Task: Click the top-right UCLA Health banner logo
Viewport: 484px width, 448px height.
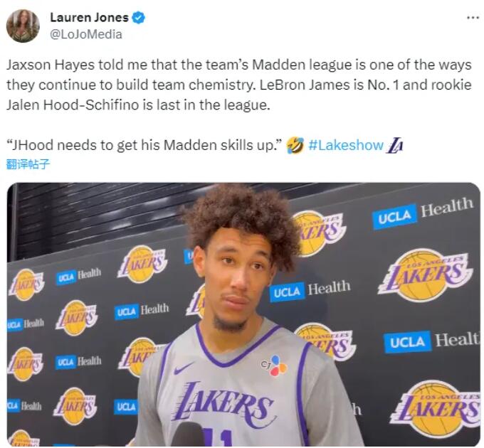Action: 423,213
